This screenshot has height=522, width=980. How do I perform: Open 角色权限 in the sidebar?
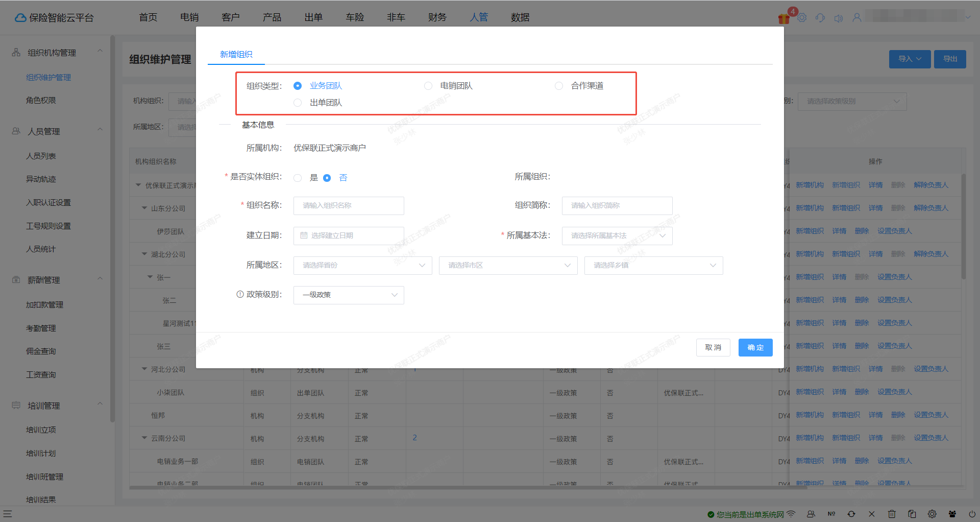(x=41, y=100)
